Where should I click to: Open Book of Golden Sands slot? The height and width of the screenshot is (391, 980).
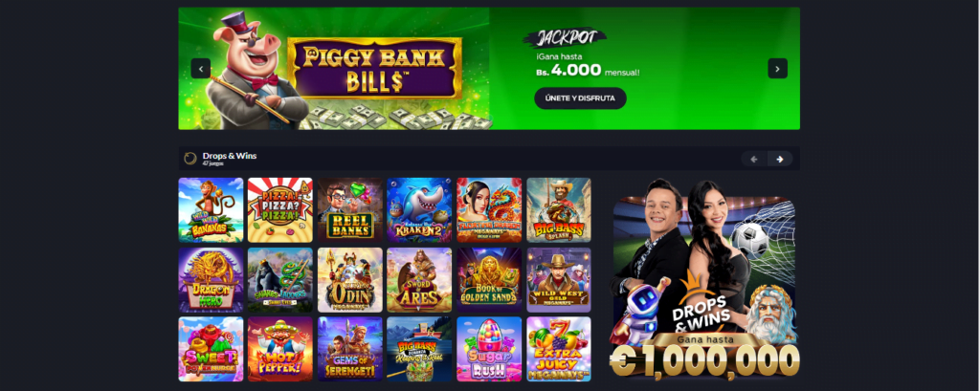[489, 280]
